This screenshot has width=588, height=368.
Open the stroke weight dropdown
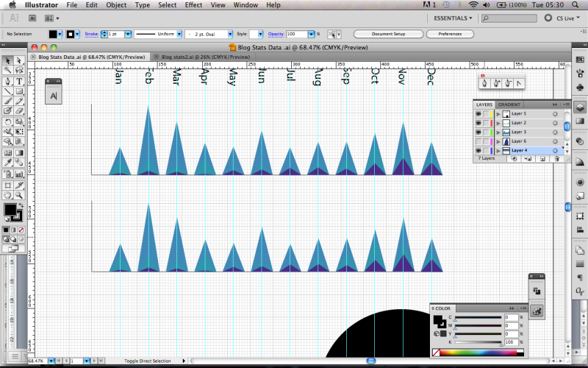coord(127,34)
